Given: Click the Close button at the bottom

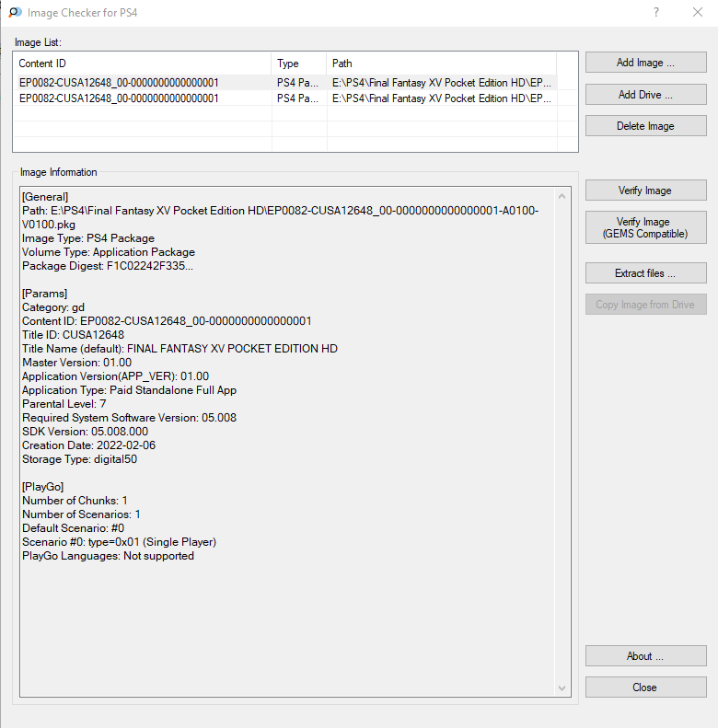Looking at the screenshot, I should [x=645, y=688].
